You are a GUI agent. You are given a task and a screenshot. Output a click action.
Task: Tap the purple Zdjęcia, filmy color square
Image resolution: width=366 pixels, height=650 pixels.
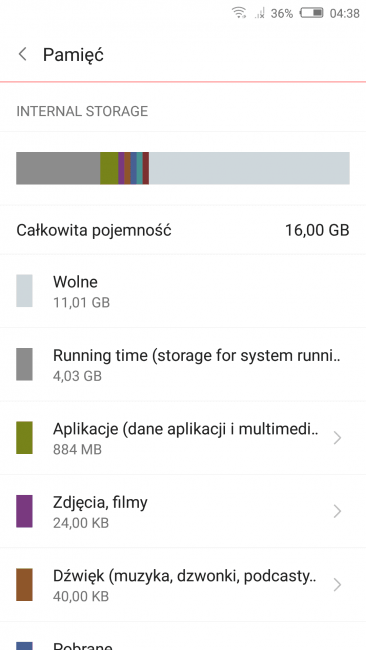point(24,511)
